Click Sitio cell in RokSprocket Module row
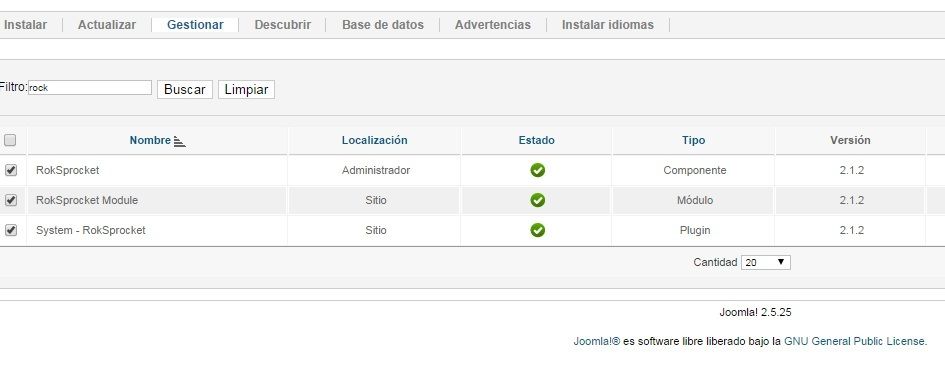 pos(375,200)
